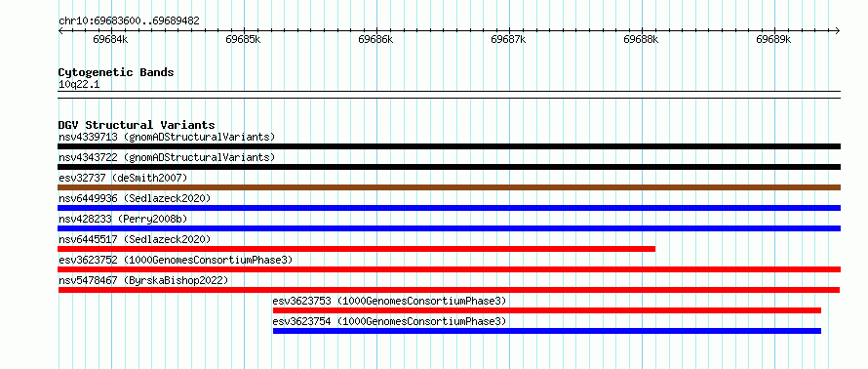
Task: Click the chr10:69683600..69689482 coordinate text
Action: coord(129,21)
